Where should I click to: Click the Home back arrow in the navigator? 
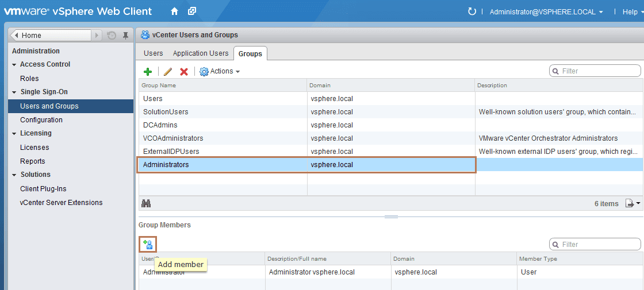[x=16, y=35]
